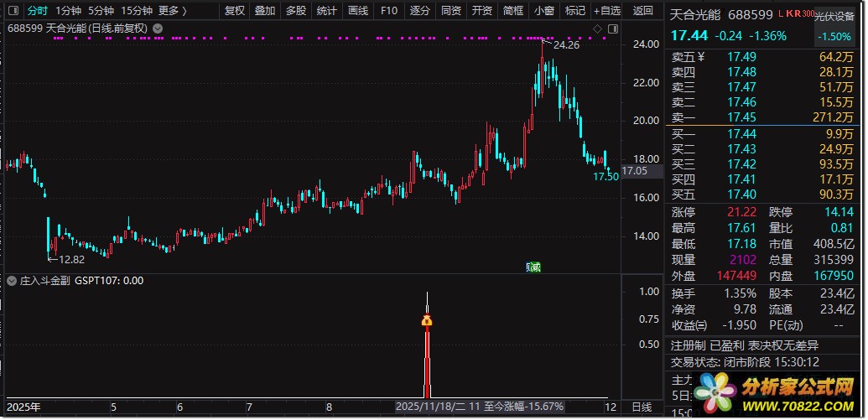Click the 日线 period label at bottom right
Viewport: 868px width, 420px height.
click(642, 407)
